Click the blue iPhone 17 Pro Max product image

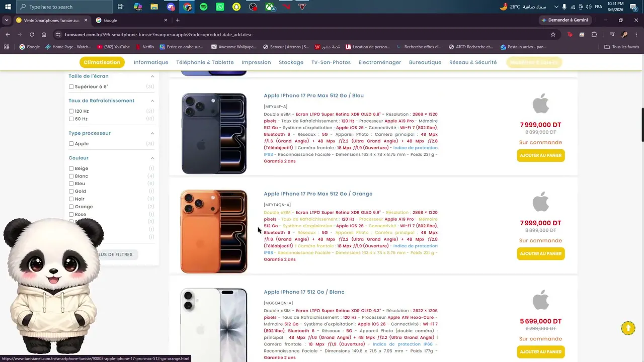coord(214,134)
